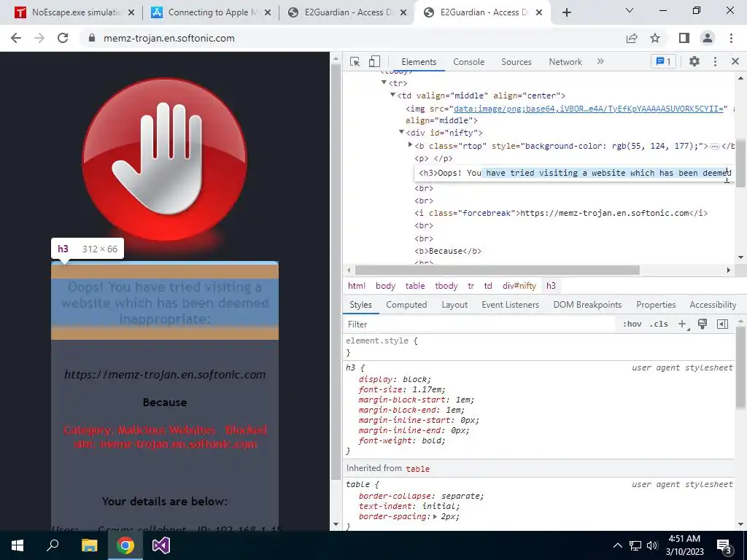Collapse the td valign middle node
The width and height of the screenshot is (747, 560).
[x=392, y=96]
